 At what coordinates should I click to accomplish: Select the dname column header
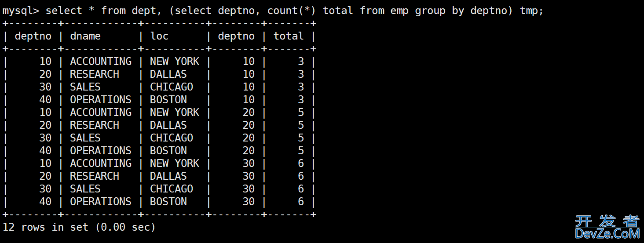[85, 36]
